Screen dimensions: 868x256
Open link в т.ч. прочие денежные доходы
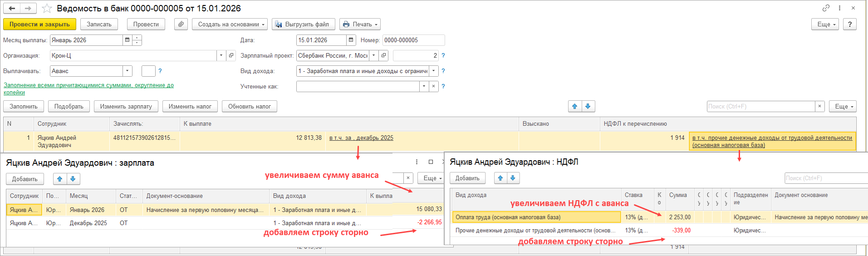(772, 141)
